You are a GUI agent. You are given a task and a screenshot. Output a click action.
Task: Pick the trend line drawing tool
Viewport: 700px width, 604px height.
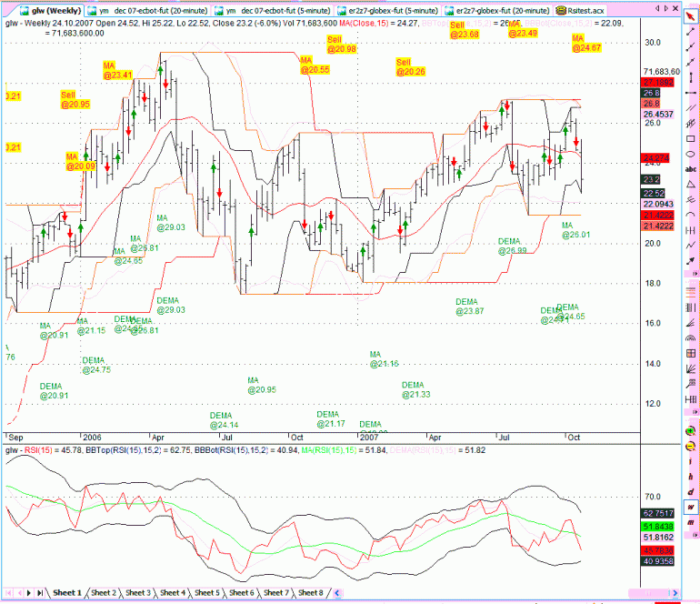[691, 32]
